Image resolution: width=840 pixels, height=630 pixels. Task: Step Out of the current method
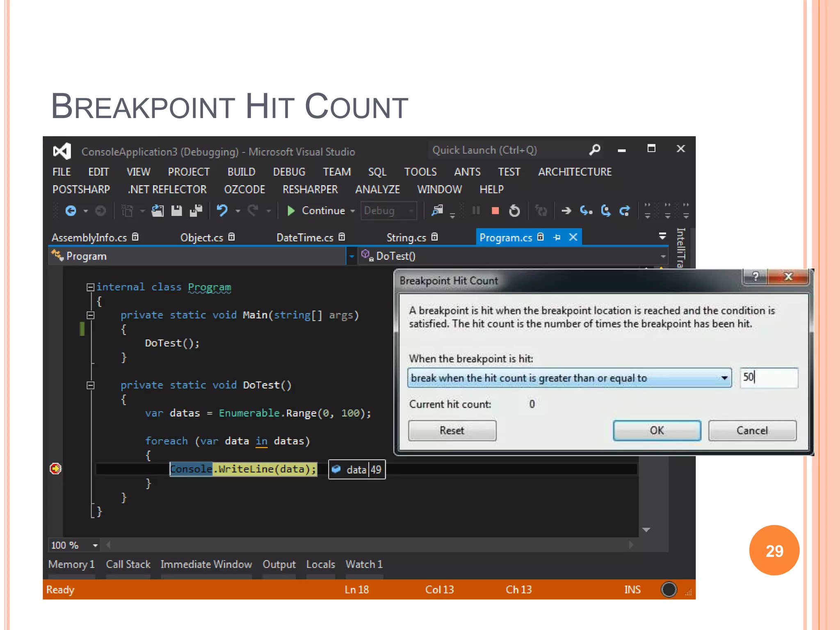point(625,211)
